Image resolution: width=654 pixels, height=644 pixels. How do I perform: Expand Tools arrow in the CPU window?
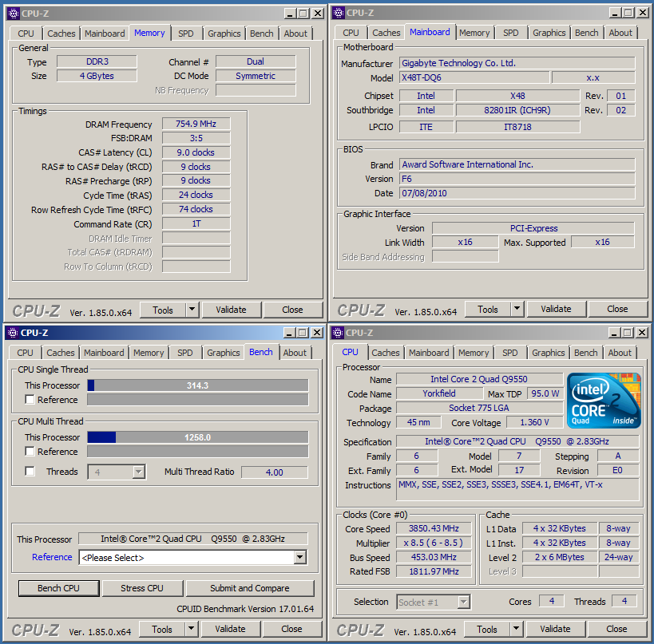[517, 629]
